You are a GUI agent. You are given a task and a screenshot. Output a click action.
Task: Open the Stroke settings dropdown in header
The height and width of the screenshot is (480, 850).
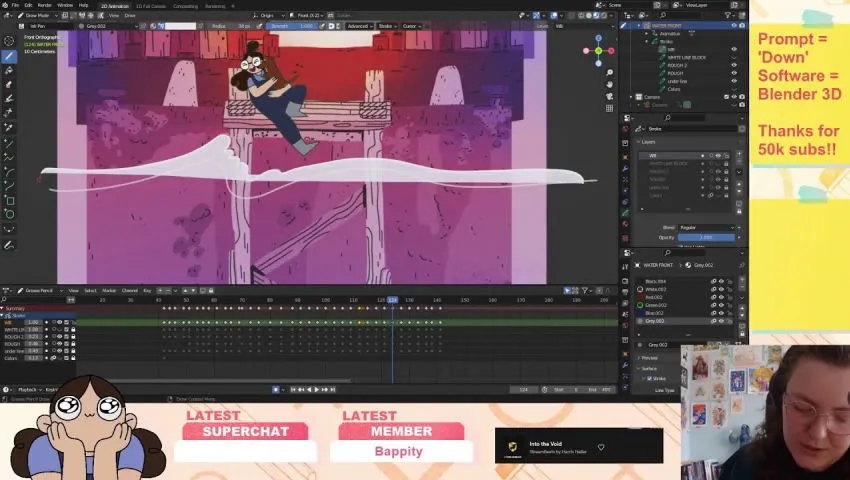pos(387,26)
